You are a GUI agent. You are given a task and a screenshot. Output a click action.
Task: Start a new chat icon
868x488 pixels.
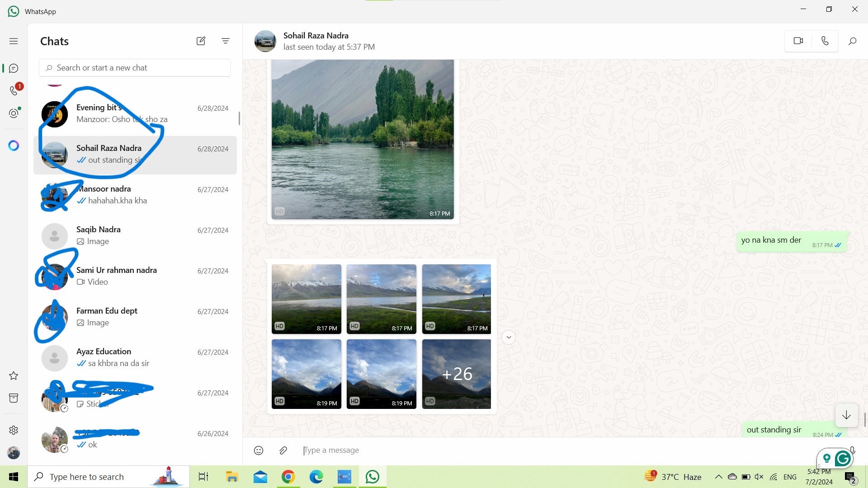coord(201,41)
